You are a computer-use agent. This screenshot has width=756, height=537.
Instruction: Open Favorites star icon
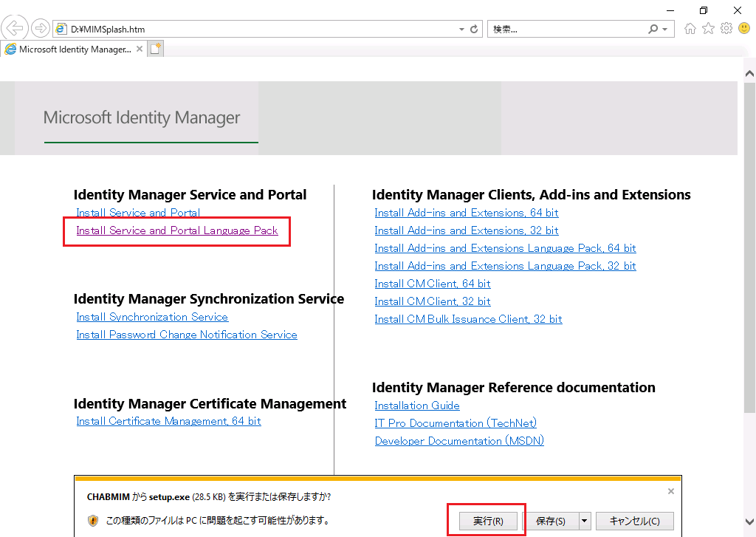pyautogui.click(x=708, y=29)
